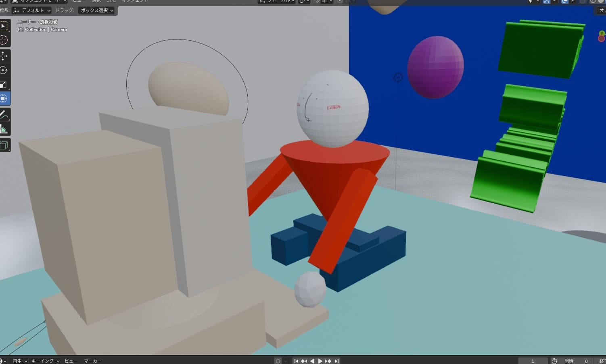The width and height of the screenshot is (606, 364).
Task: Click the current frame number field
Action: tap(533, 361)
